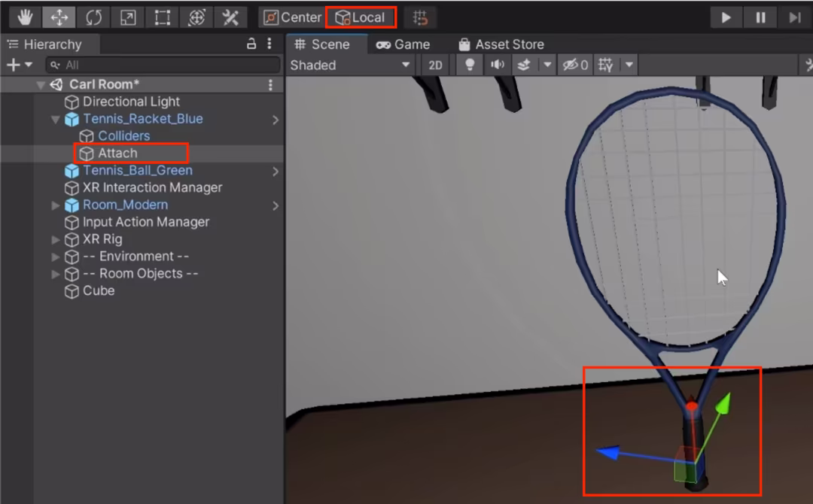813x504 pixels.
Task: Click the Center pivot button
Action: click(292, 17)
